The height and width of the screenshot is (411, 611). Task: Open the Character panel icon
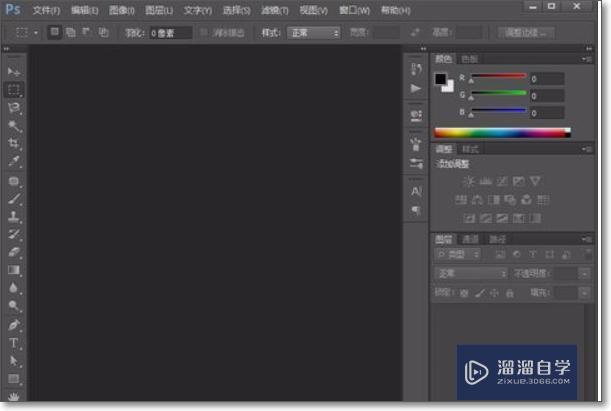tap(416, 192)
